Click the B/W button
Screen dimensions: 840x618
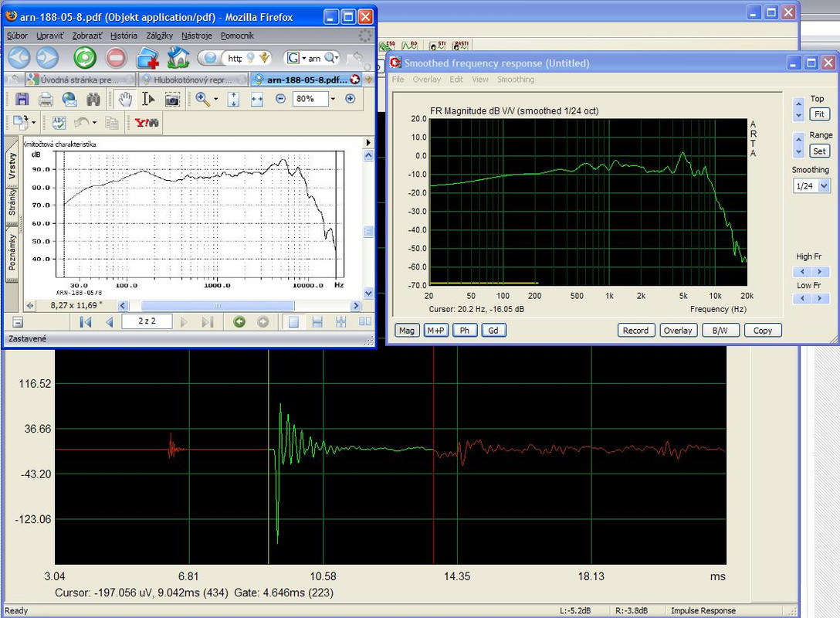720,330
